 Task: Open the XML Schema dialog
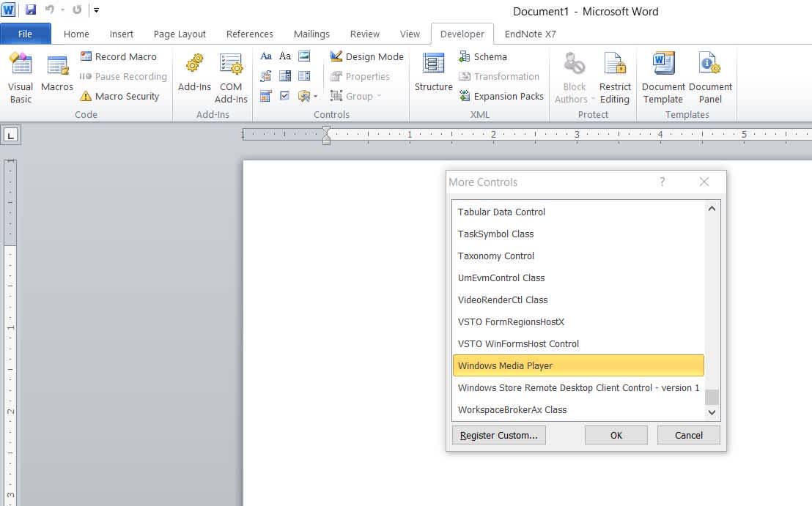pos(483,56)
